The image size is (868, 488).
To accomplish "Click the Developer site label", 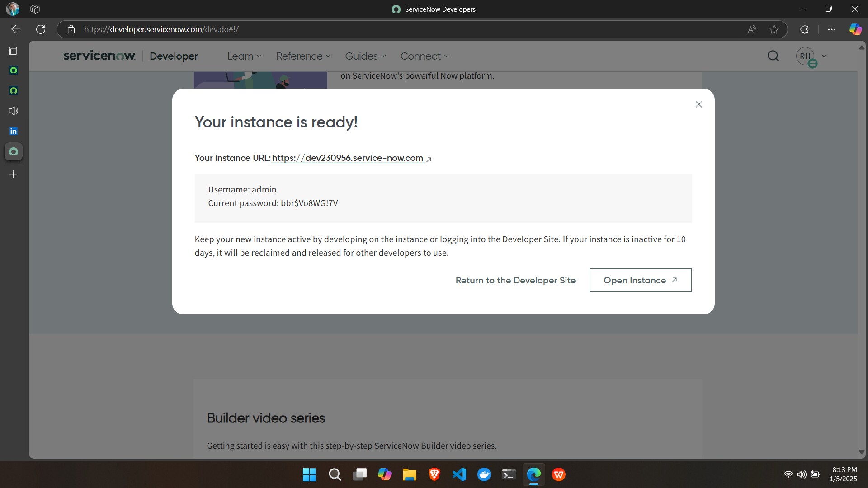I will pos(174,56).
